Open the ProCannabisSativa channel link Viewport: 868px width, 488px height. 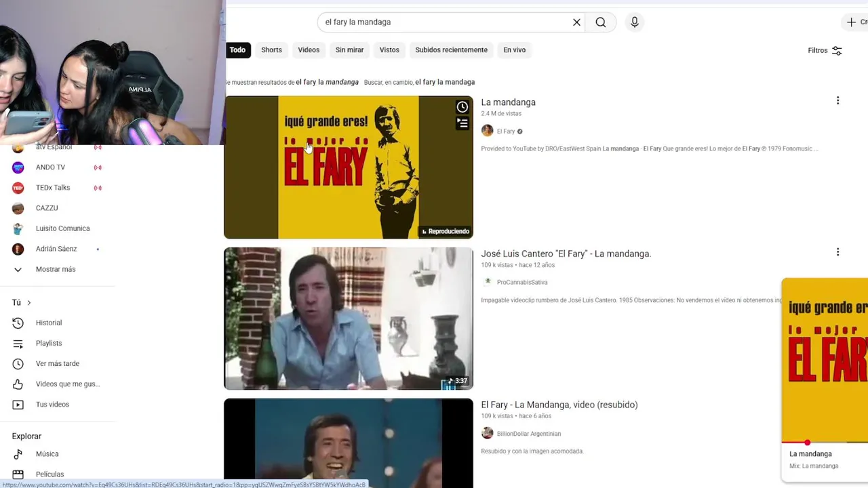(x=522, y=283)
